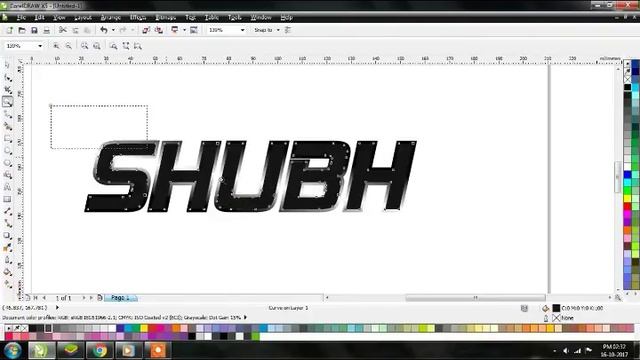The width and height of the screenshot is (640, 360).
Task: Click the horizontal scrollbar thumb
Action: click(x=475, y=298)
